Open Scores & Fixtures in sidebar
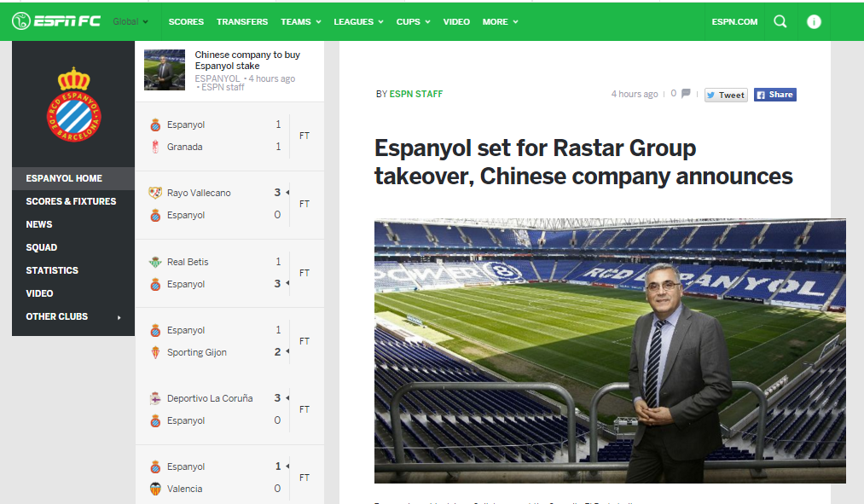This screenshot has width=864, height=504. point(73,201)
